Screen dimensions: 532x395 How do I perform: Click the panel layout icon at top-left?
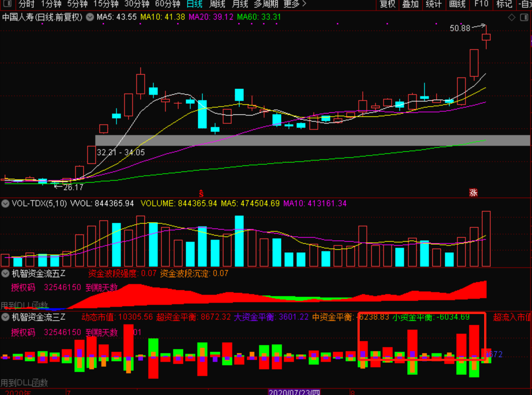[x=8, y=4]
